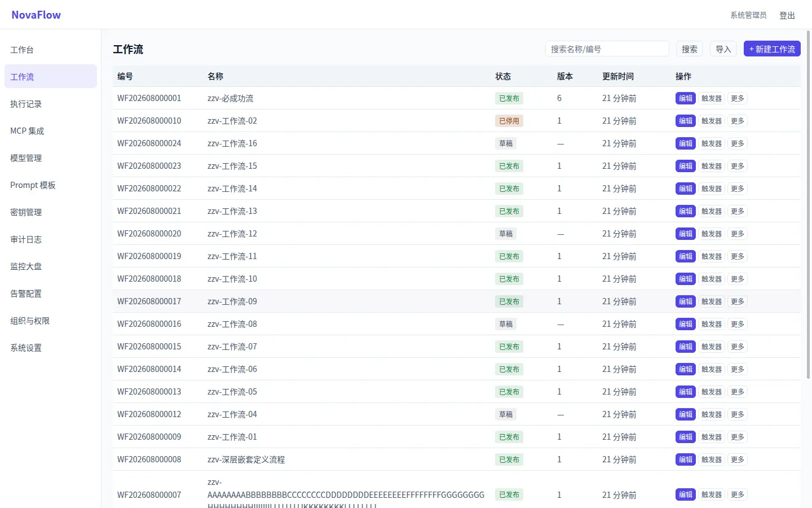Click workflow ID WF202608000014
The image size is (812, 508).
[x=149, y=369]
